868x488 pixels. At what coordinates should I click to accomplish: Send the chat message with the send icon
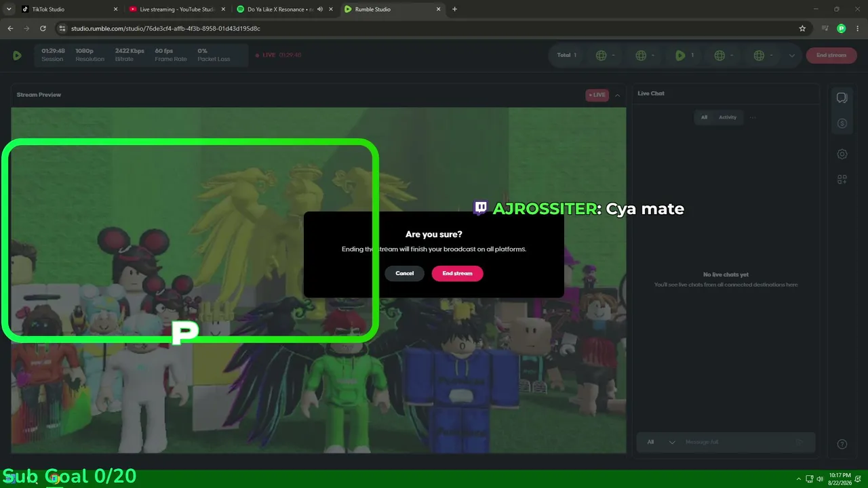click(800, 442)
